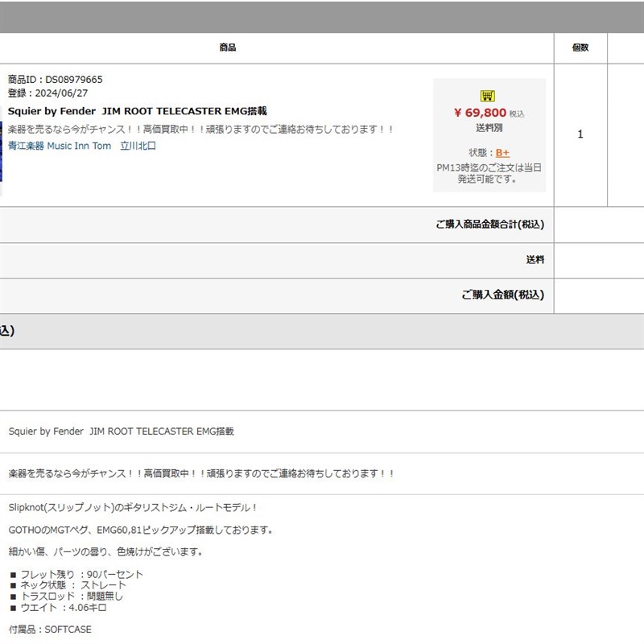Viewport: 644px width, 644px height.
Task: Click the ご購入金額(税込) row label
Action: pyautogui.click(x=503, y=295)
